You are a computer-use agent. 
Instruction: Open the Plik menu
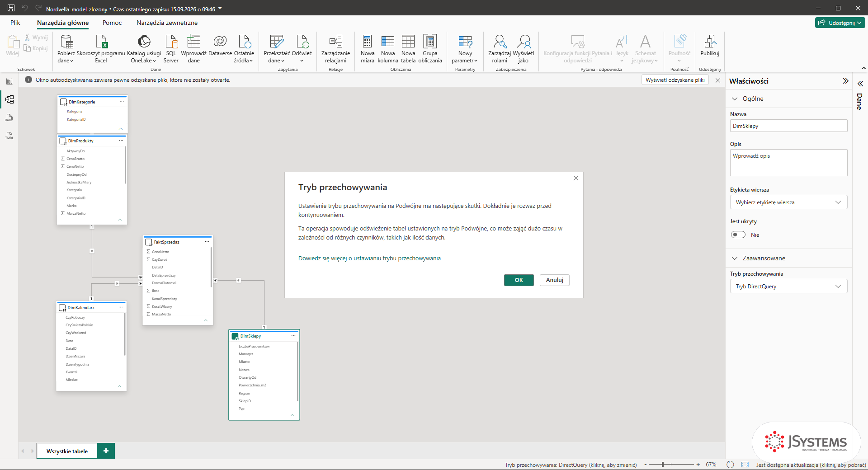click(x=15, y=23)
